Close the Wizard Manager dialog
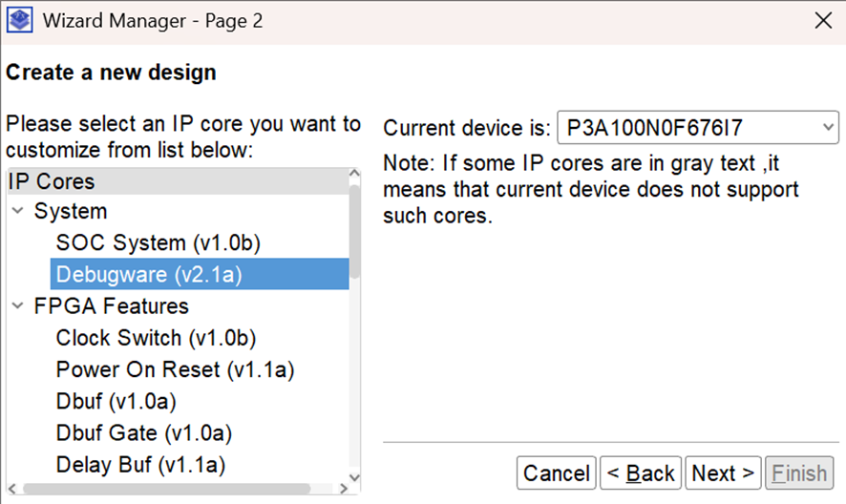 pos(823,20)
